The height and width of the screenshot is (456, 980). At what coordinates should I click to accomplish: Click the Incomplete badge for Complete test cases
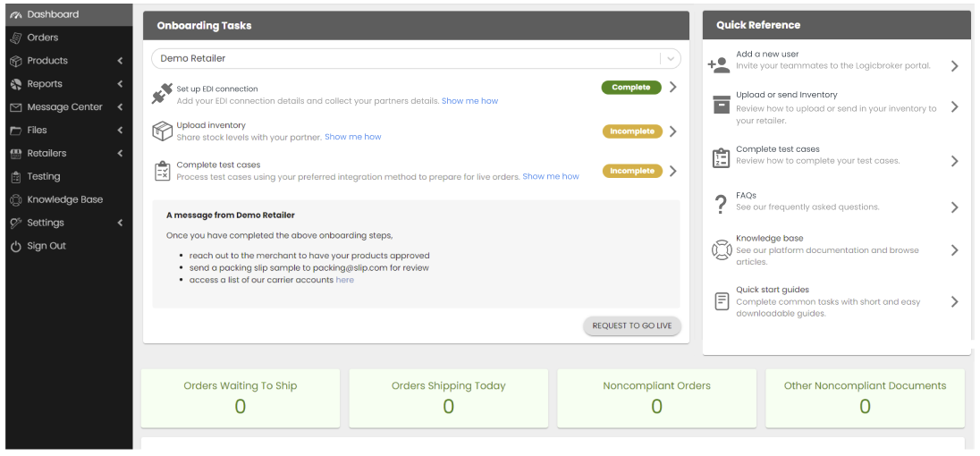(x=632, y=171)
